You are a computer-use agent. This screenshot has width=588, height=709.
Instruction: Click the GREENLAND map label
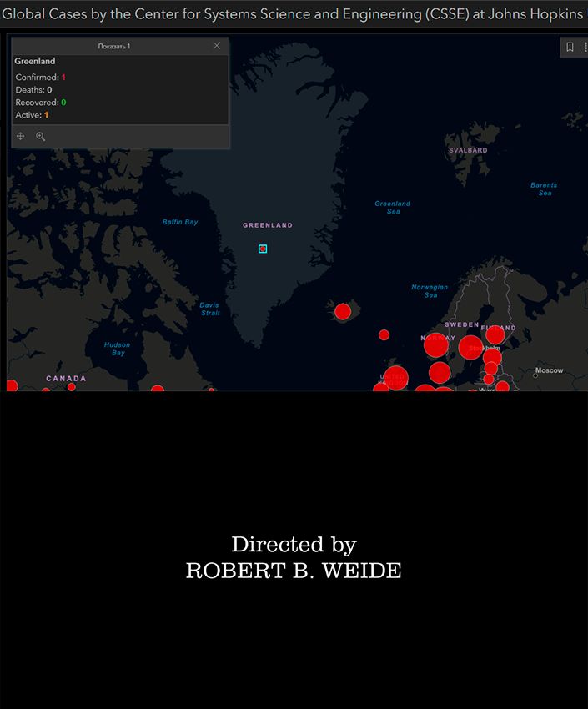coord(268,225)
